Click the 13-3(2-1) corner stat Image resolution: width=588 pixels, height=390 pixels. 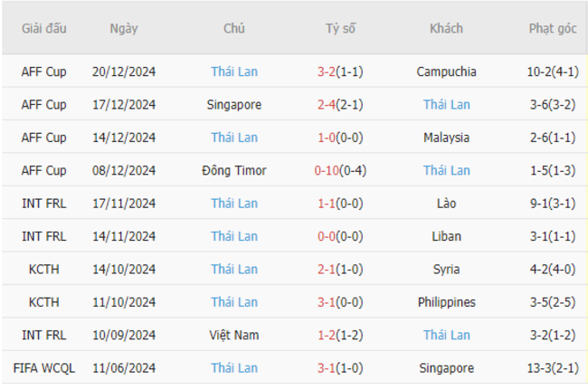(x=553, y=368)
